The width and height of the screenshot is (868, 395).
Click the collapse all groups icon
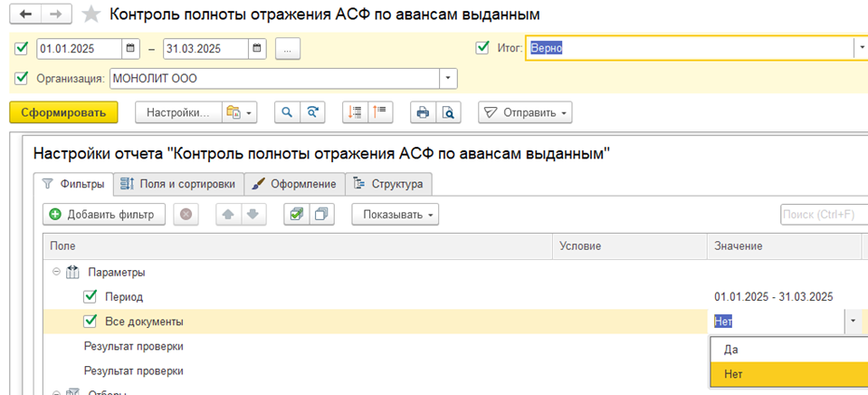pos(380,112)
